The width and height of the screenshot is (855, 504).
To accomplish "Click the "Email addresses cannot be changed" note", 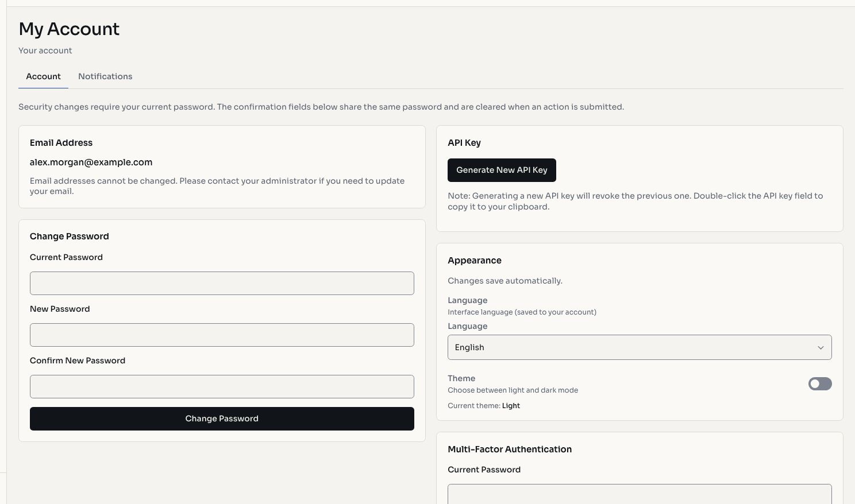I will 217,186.
